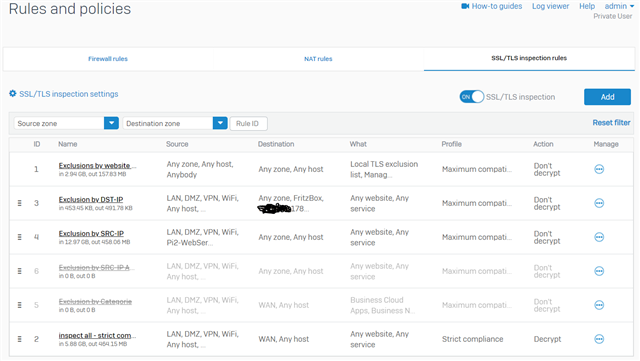Click the Strict compliance profile cell

pyautogui.click(x=473, y=339)
